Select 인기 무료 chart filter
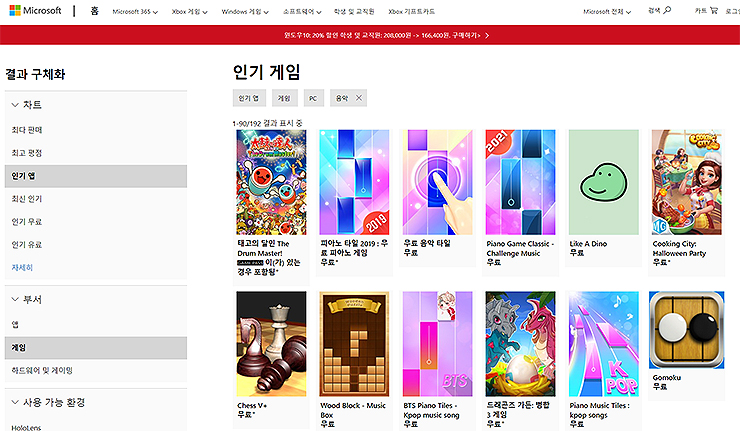Viewport: 740px width, 431px height. coord(27,221)
